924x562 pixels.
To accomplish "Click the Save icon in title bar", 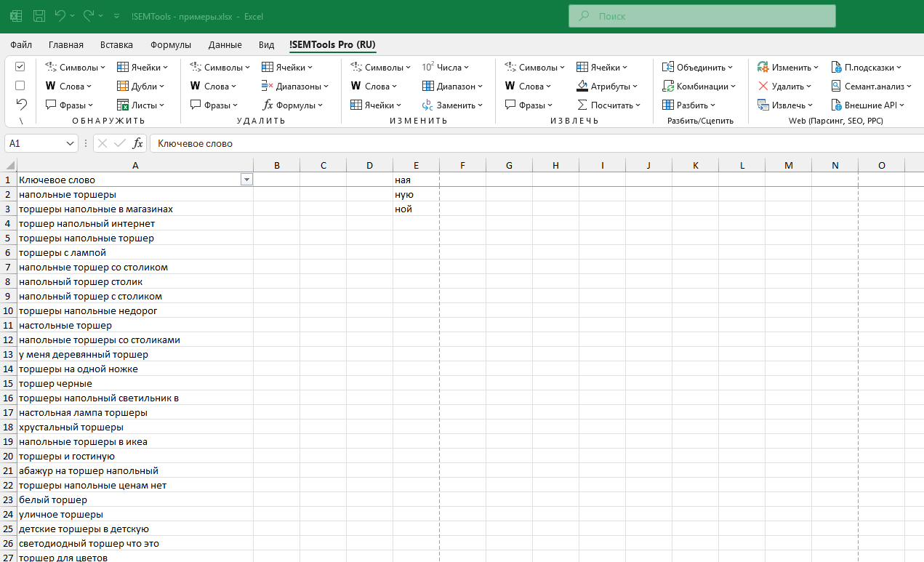I will tap(39, 15).
